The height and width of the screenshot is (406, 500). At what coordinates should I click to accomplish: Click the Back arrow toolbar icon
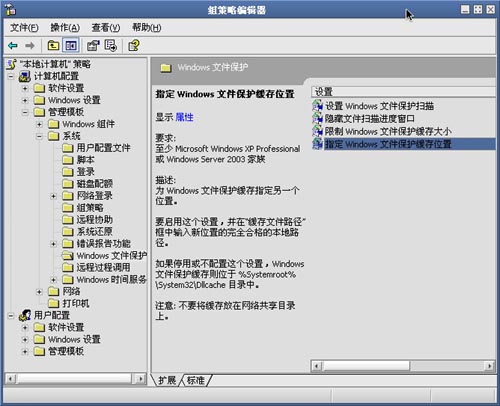pos(13,45)
